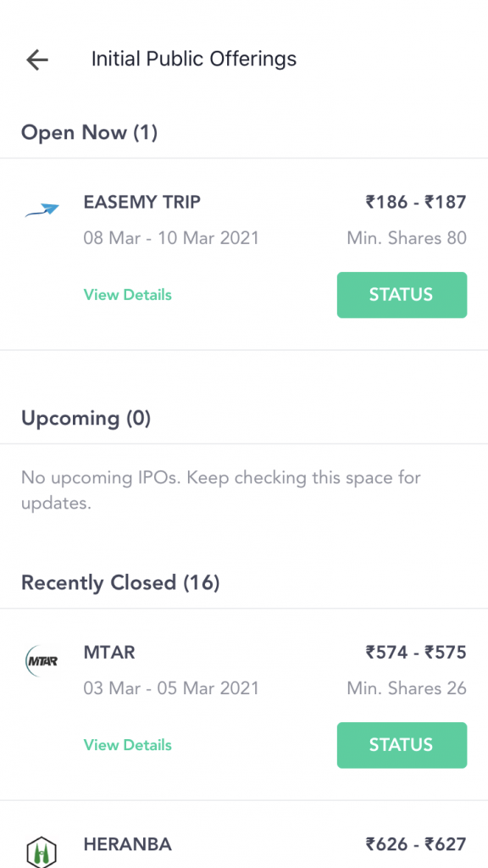Check STATUS of EASEMY TRIP IPO

402,294
